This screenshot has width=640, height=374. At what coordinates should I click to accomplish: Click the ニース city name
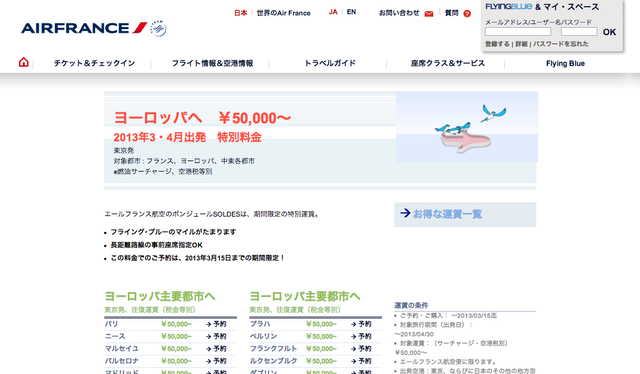115,336
